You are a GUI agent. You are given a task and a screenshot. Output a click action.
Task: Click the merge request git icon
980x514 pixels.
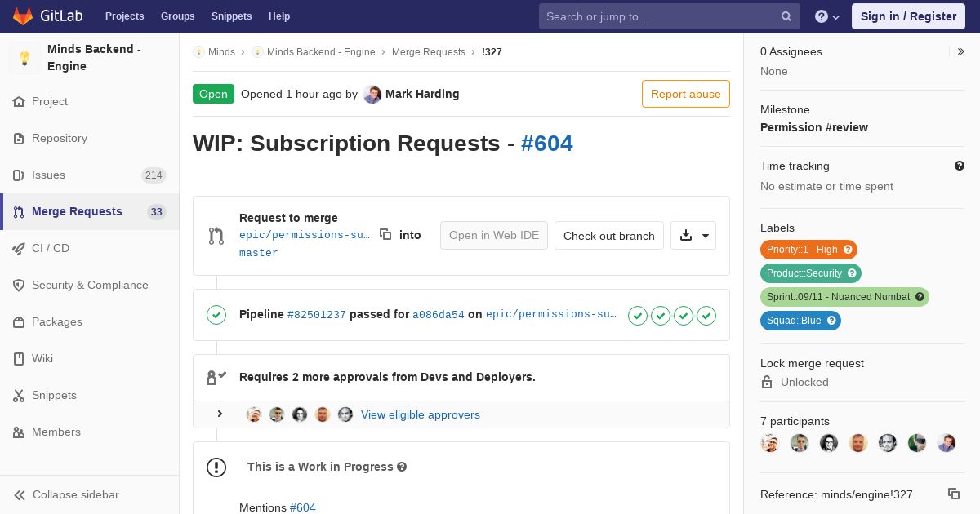click(x=216, y=236)
